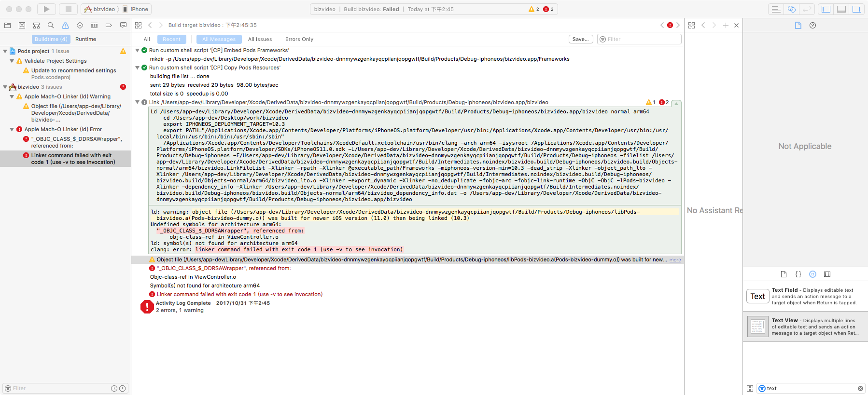Show only recently changed issues clock icon
Viewport: 868px width, 395px height.
tap(114, 388)
